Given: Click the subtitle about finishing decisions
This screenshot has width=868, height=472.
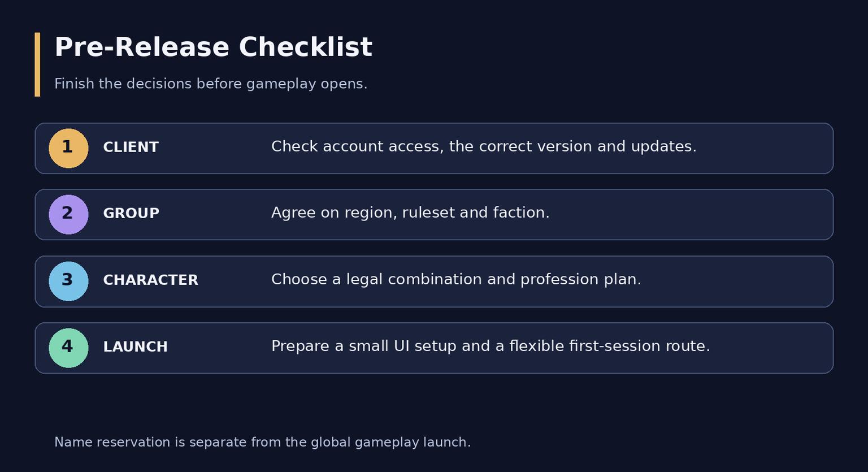Looking at the screenshot, I should [x=211, y=84].
